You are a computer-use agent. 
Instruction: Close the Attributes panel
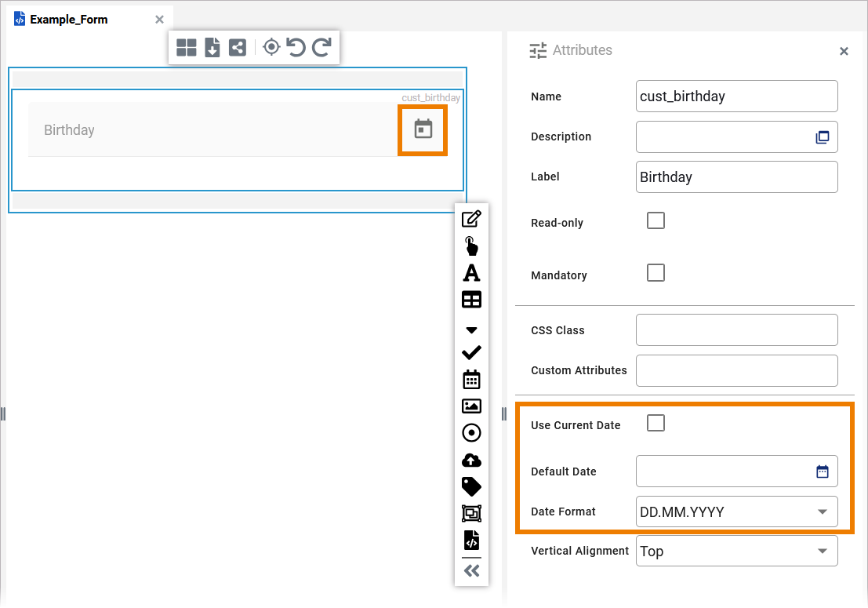click(844, 52)
